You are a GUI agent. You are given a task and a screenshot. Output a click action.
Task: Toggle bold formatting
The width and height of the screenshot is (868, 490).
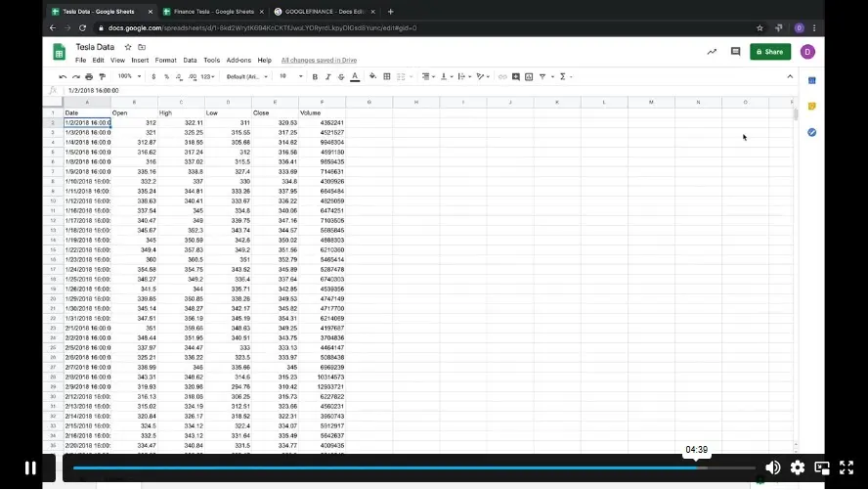(315, 77)
